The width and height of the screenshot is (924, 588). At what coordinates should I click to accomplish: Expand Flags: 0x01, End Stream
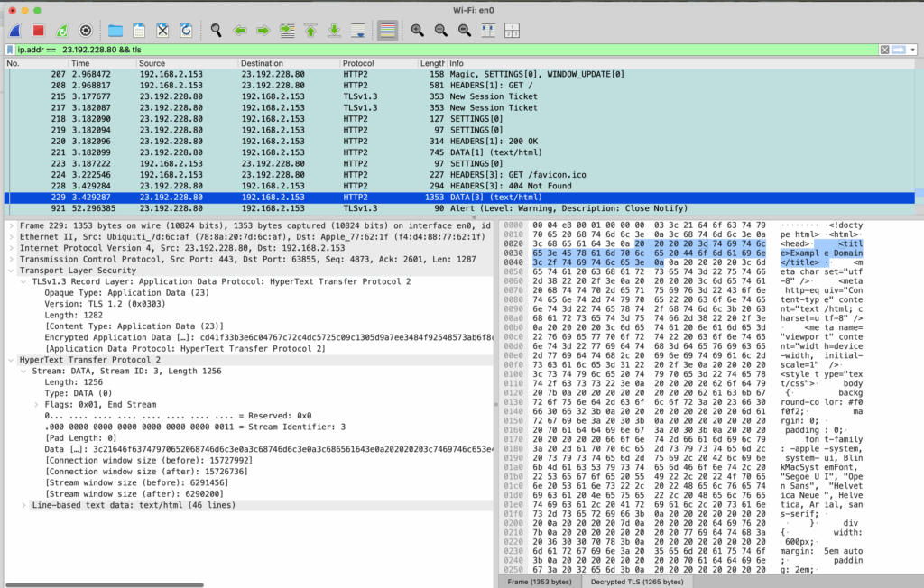[x=36, y=405]
